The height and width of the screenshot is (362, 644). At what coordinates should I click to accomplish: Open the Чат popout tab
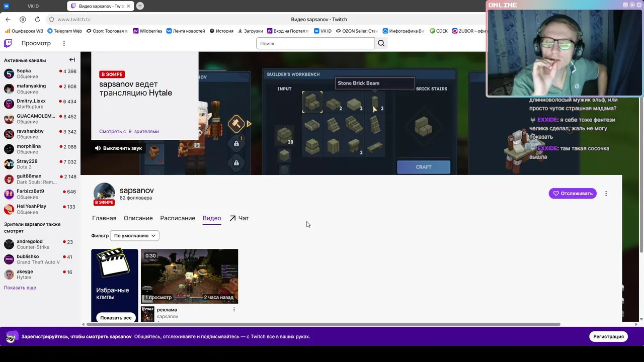[239, 218]
